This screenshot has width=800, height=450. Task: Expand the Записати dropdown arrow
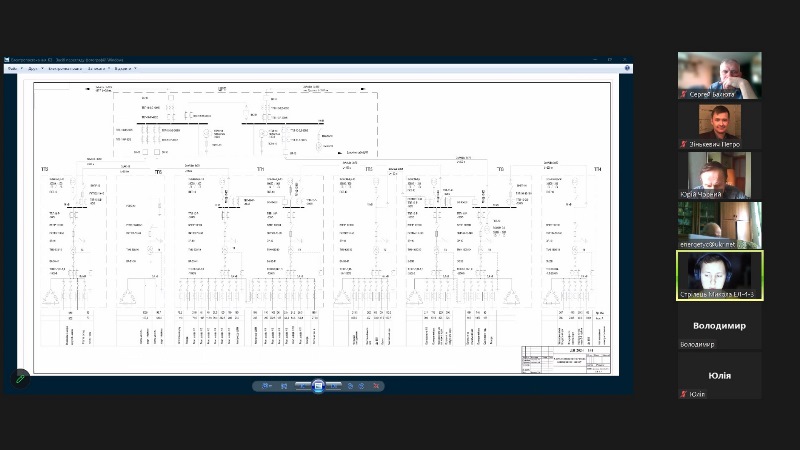coord(109,68)
